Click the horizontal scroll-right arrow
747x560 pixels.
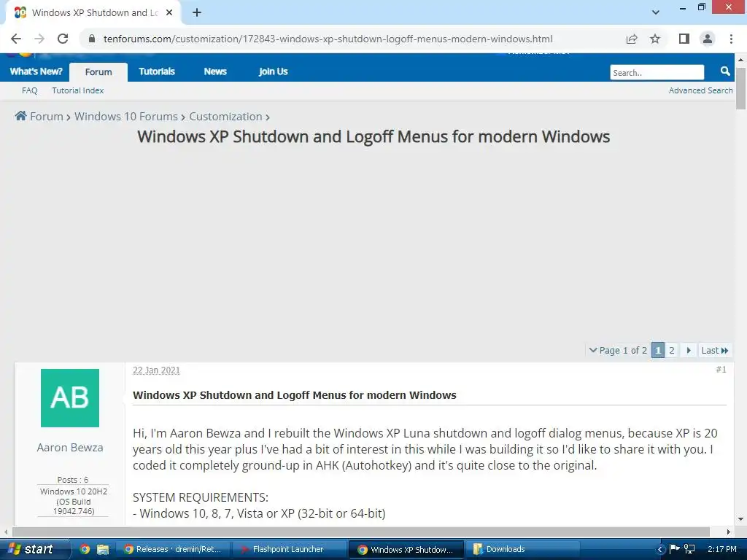point(729,532)
